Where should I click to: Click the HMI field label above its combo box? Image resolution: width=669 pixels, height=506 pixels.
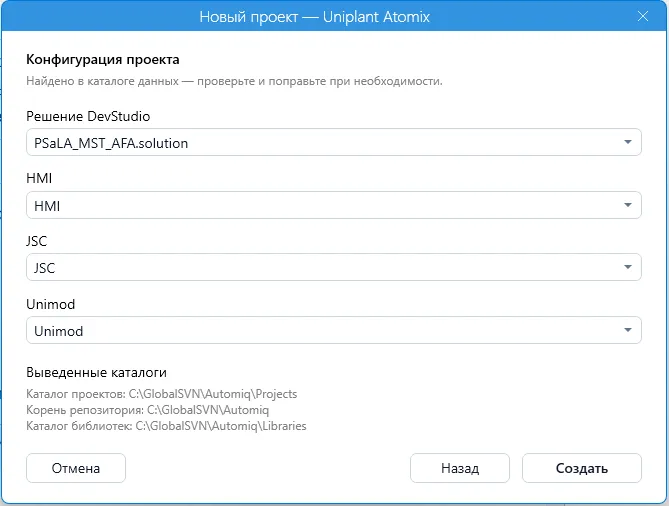[x=39, y=178]
